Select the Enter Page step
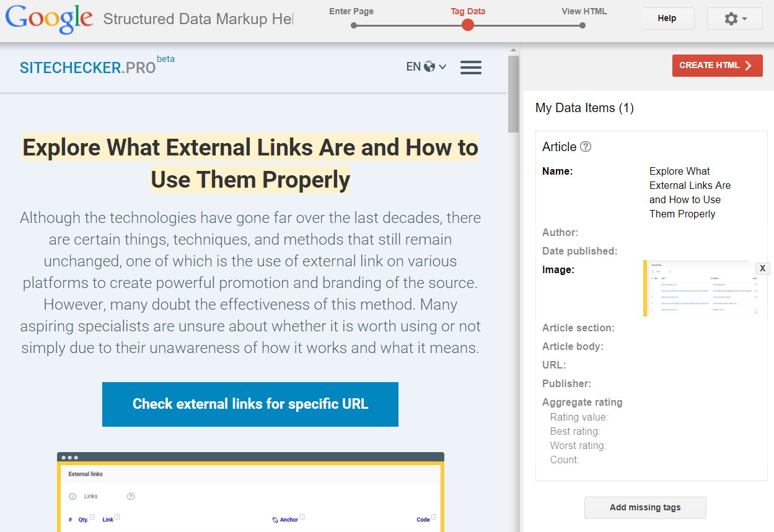The image size is (774, 532). (x=351, y=11)
